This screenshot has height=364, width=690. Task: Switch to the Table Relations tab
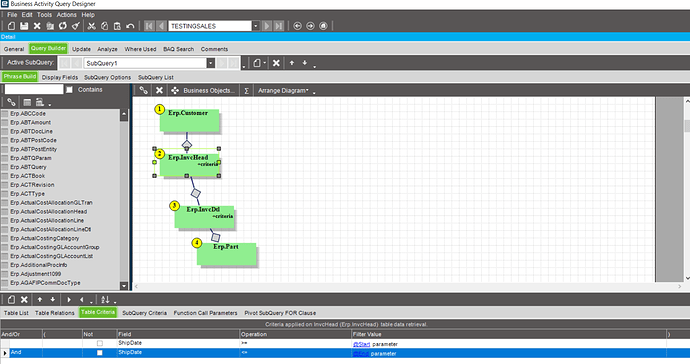[x=55, y=313]
